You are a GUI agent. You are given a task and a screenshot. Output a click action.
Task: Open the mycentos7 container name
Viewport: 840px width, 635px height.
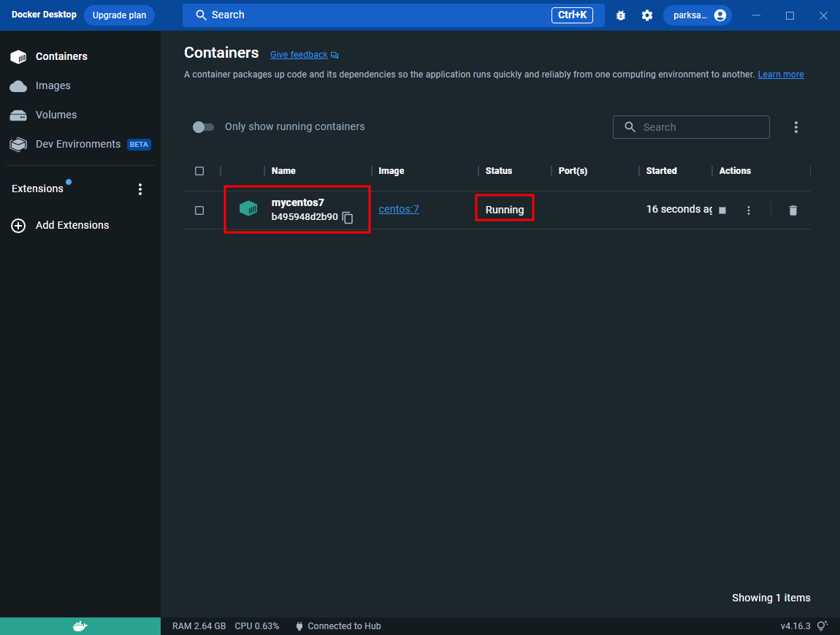tap(298, 202)
